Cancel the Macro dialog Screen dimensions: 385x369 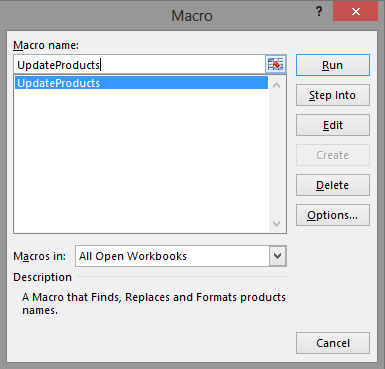[x=333, y=343]
